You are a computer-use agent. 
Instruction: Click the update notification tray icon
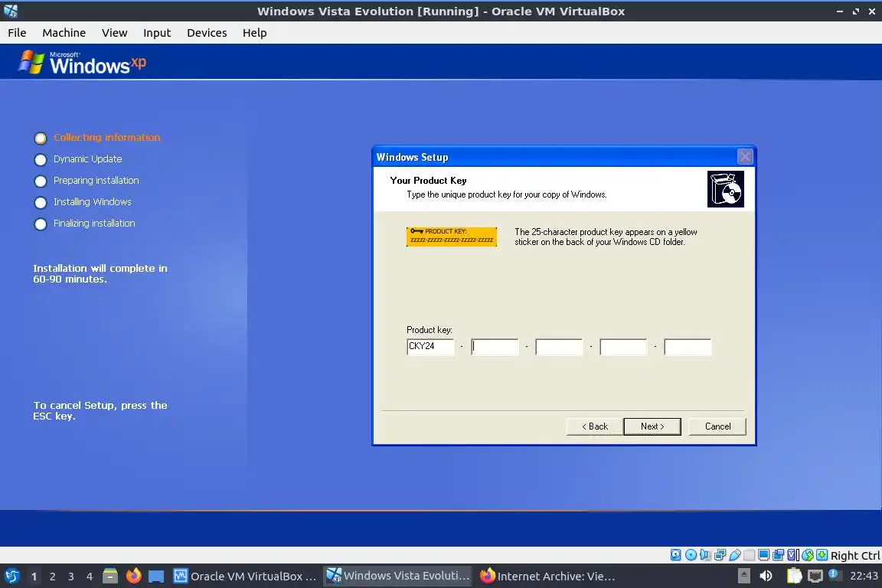pos(835,575)
